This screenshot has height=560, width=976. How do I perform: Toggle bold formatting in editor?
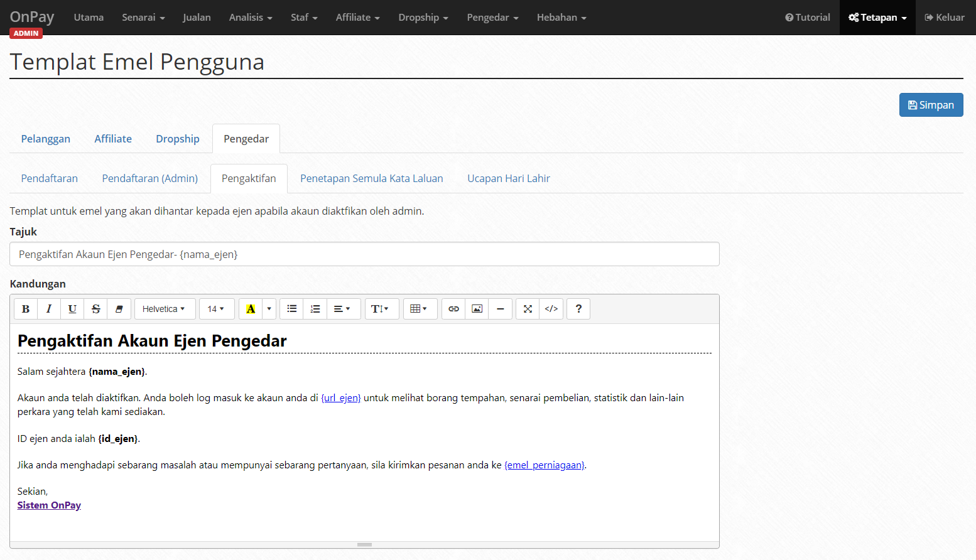click(x=26, y=309)
